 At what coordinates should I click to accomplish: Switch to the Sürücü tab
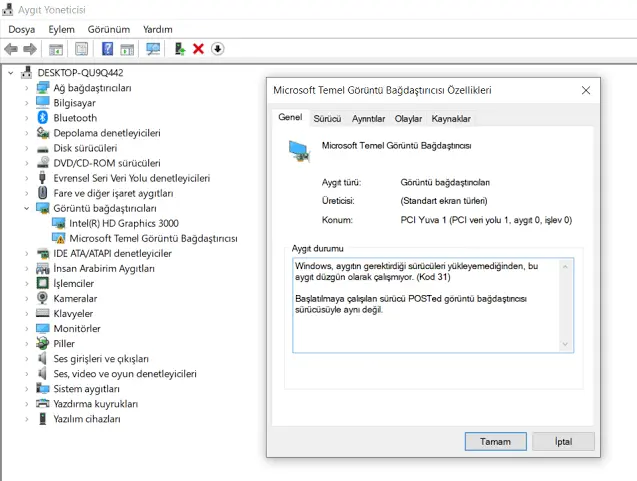coord(327,119)
